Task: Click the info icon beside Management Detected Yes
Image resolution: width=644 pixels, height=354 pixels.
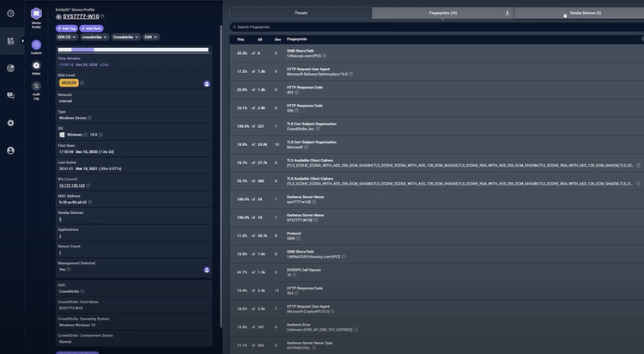Action: pos(69,269)
